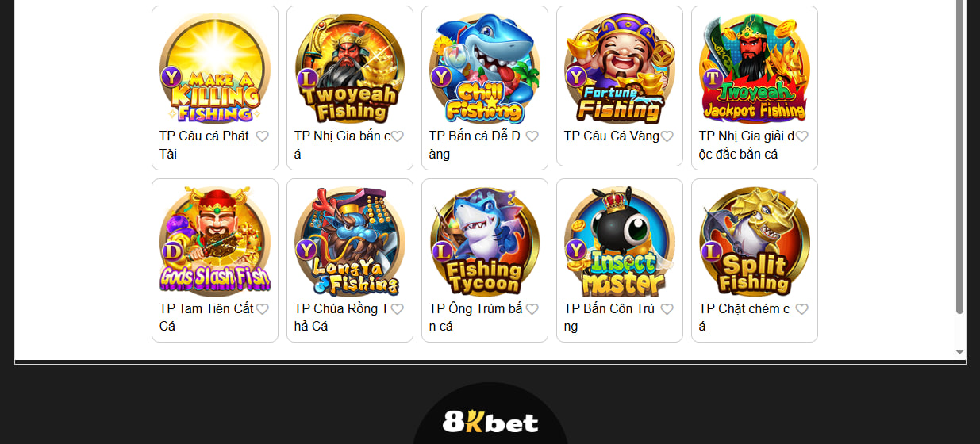Launch the Gods Slash Fish game icon
Image resolution: width=980 pixels, height=444 pixels.
215,242
